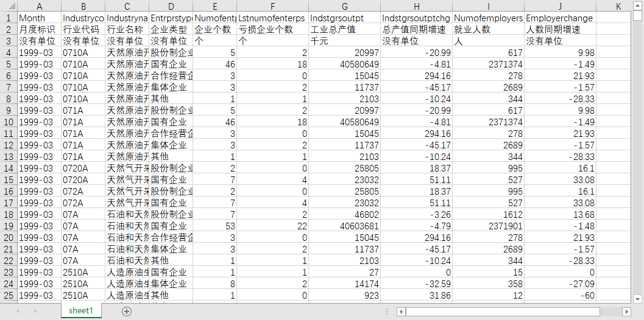The height and width of the screenshot is (320, 644).
Task: Select column I header
Action: coord(489,6)
